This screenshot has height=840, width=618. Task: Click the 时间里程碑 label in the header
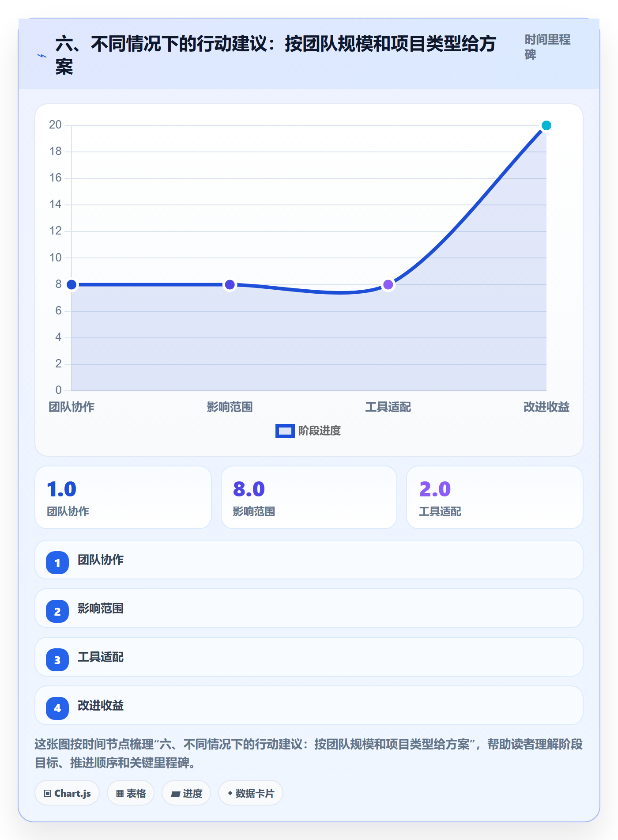[x=547, y=47]
